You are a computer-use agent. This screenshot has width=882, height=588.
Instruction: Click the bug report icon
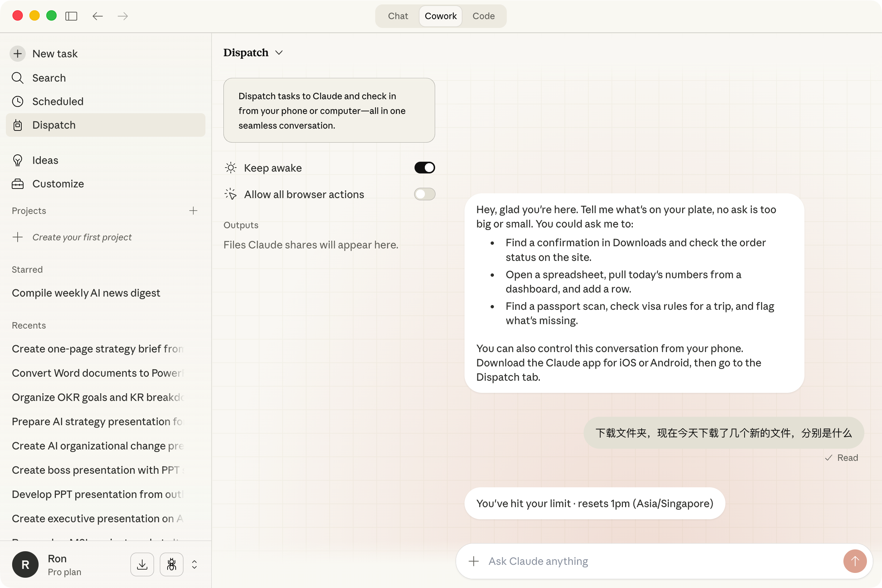(171, 564)
